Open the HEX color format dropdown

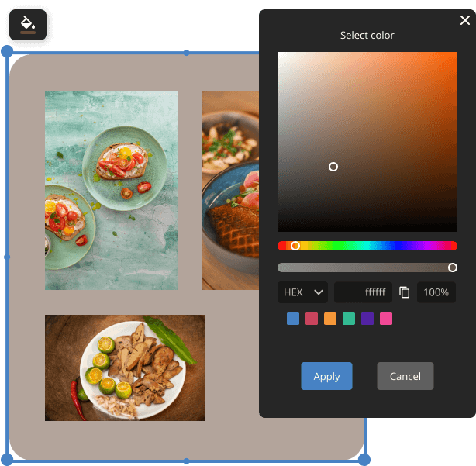tap(302, 292)
